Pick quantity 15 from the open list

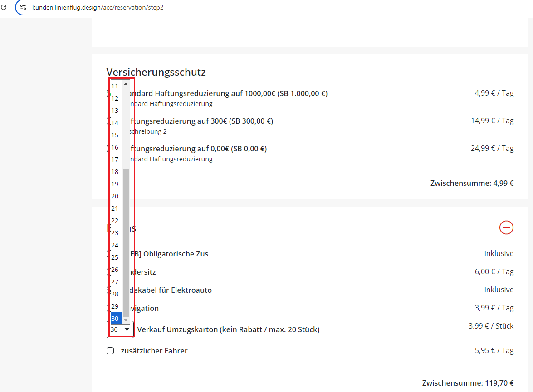115,135
